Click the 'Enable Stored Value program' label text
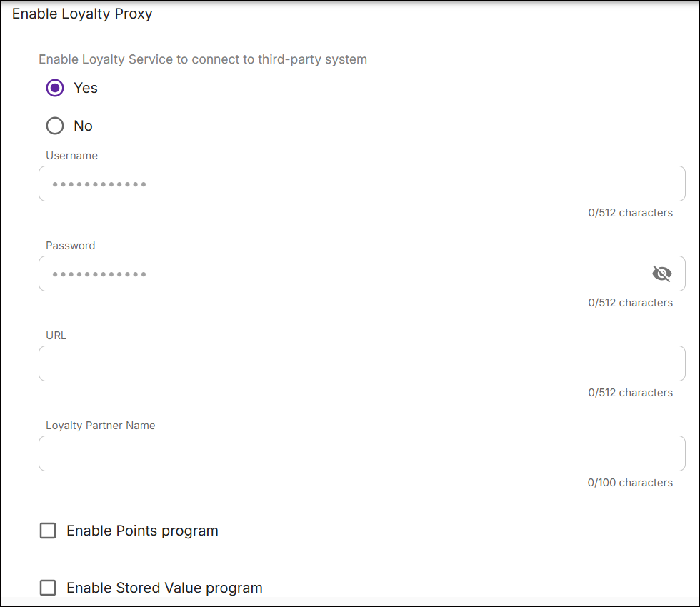Viewport: 700px width, 607px height. click(164, 588)
